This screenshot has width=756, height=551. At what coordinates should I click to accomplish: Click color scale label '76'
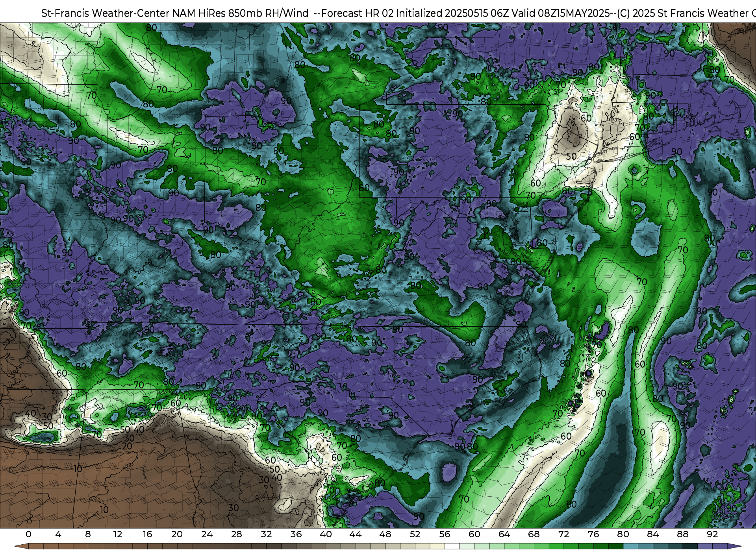593,534
